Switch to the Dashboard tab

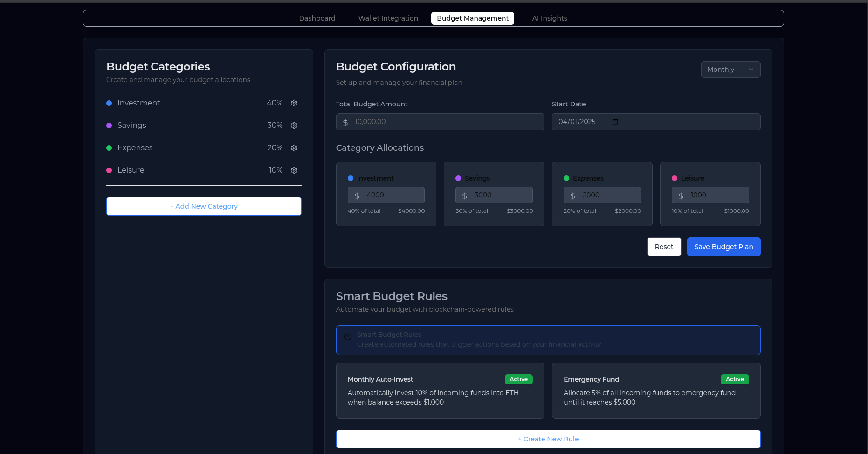[x=317, y=18]
